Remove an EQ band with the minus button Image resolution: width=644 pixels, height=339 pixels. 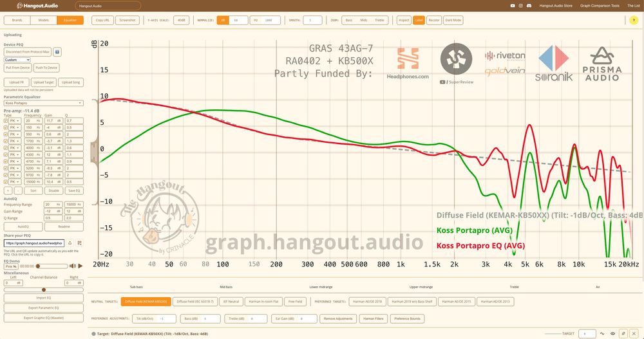(18, 191)
